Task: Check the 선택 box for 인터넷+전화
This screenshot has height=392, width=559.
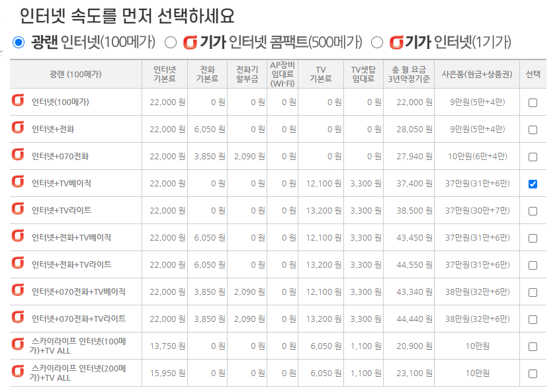Action: tap(533, 130)
